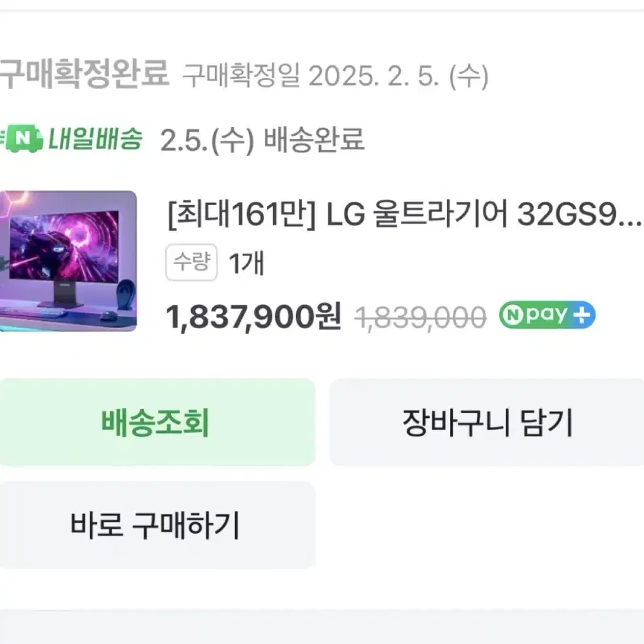
Task: Click the 배송완료 delivery status text
Action: click(x=313, y=140)
